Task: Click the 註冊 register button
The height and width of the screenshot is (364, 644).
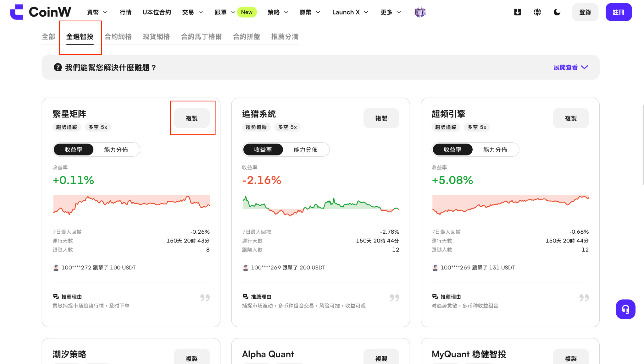Action: coord(619,12)
